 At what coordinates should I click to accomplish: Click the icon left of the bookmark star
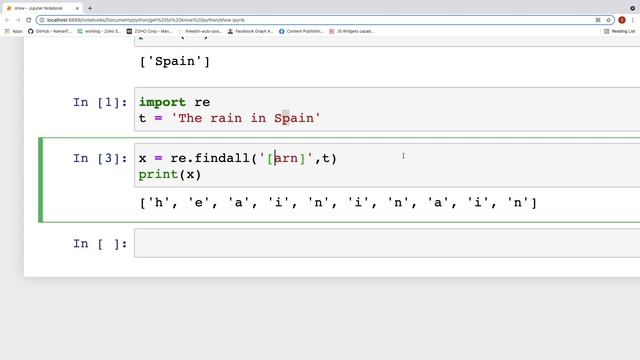[x=598, y=20]
